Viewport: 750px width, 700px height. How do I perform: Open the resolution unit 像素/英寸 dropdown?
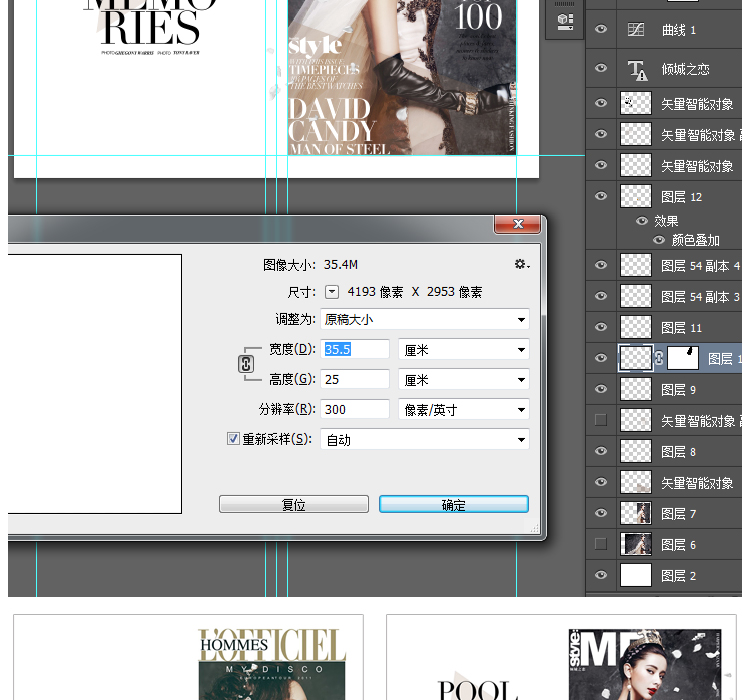point(463,410)
